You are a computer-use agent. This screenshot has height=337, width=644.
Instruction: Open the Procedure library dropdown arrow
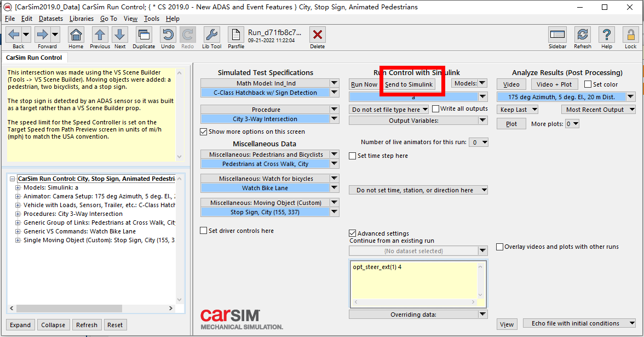tap(334, 110)
